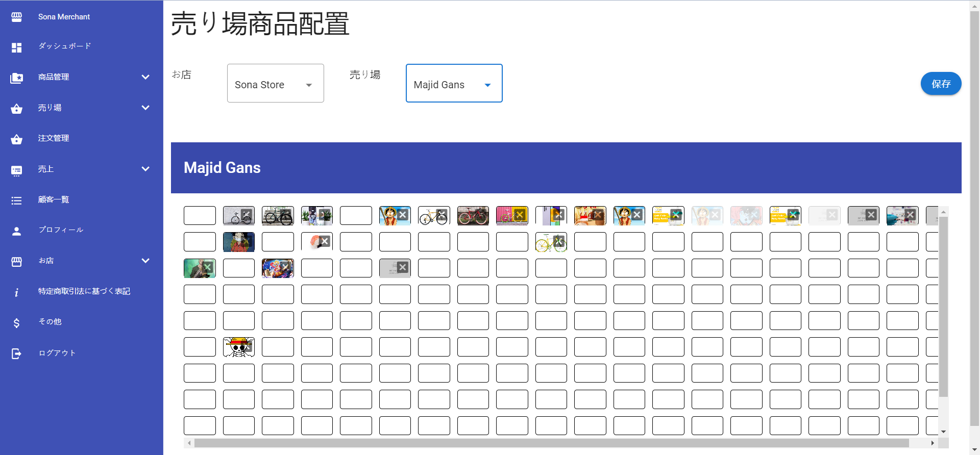Click the storefront icon beside Sona Merchant
Image resolution: width=980 pixels, height=455 pixels.
click(x=16, y=17)
